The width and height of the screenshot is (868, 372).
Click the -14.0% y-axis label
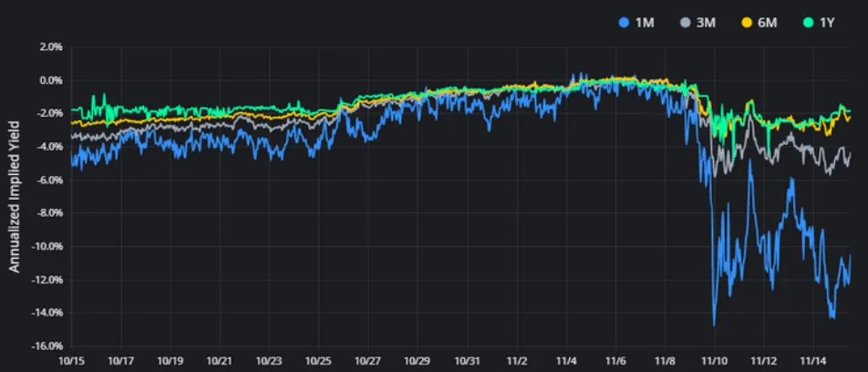tap(46, 313)
